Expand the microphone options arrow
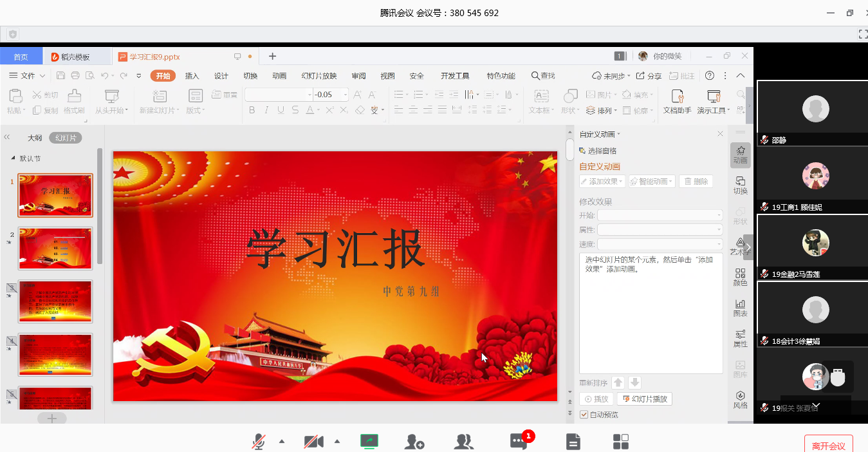This screenshot has height=452, width=868. [x=281, y=441]
